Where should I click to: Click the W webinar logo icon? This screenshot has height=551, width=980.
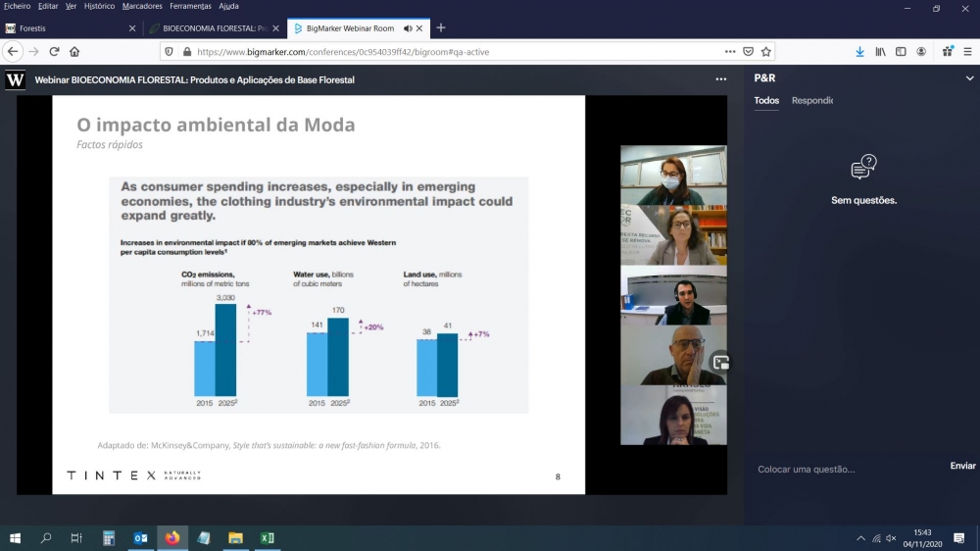[x=15, y=79]
